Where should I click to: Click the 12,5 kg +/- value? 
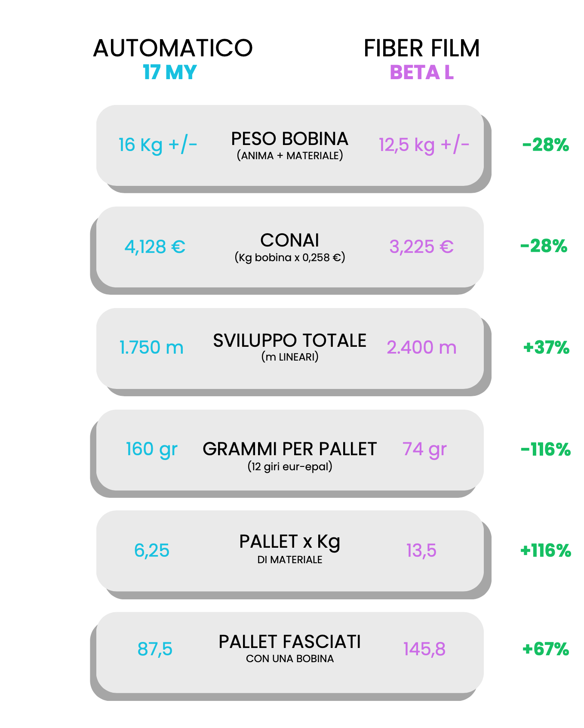coord(424,145)
